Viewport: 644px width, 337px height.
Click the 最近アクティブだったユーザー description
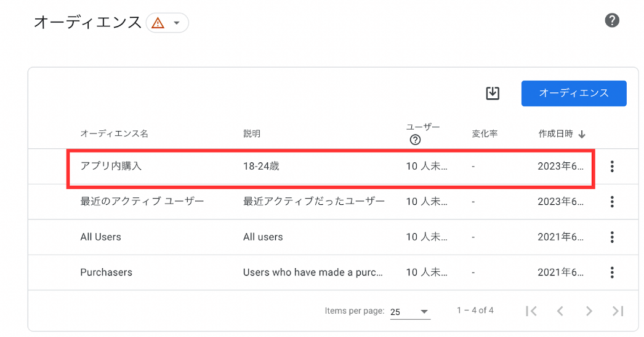coord(314,201)
